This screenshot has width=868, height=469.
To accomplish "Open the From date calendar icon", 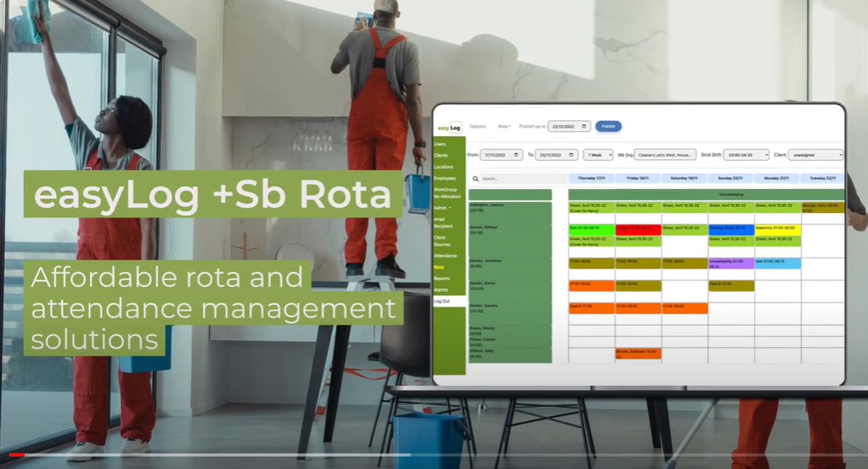I will tap(516, 155).
